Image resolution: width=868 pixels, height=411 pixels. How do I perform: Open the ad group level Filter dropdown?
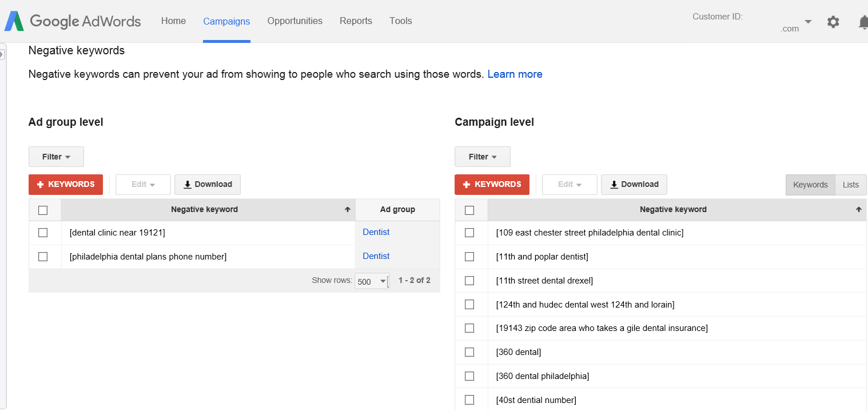coord(56,157)
